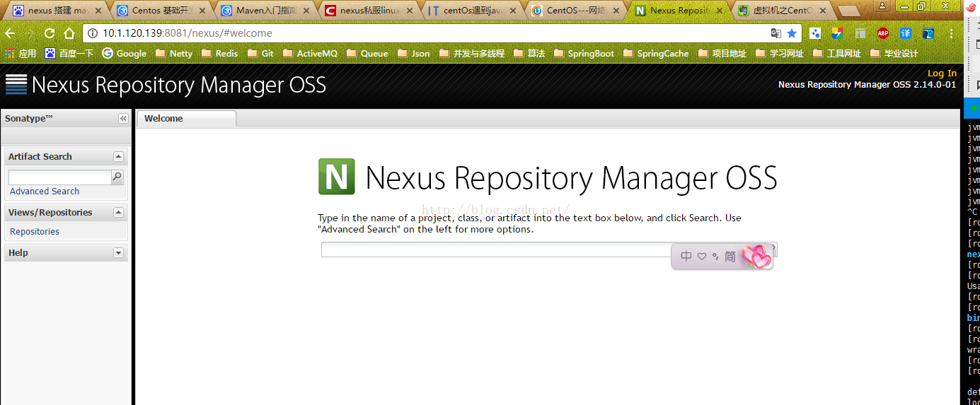Toggle IME punctuation mode symbol
The height and width of the screenshot is (405, 980).
(x=715, y=257)
